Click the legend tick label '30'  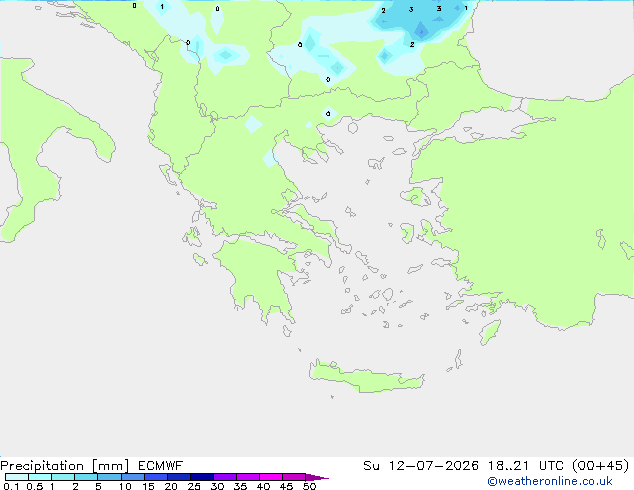(x=217, y=486)
